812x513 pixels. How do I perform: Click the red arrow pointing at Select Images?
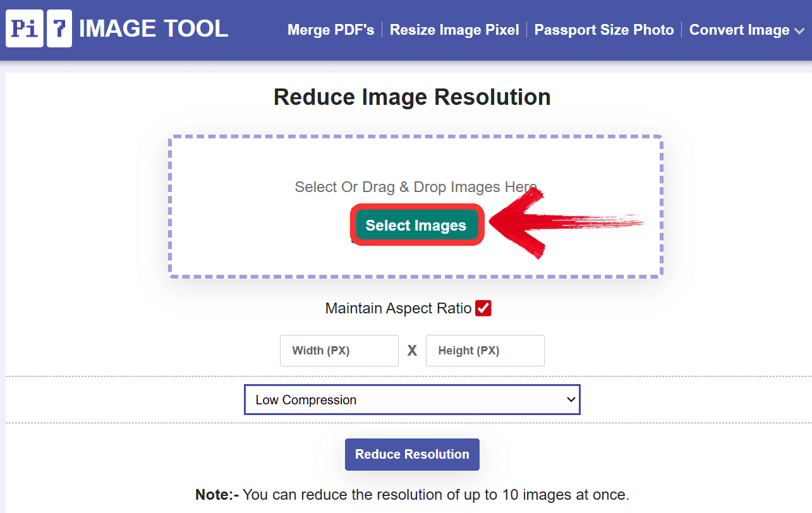coord(556,222)
